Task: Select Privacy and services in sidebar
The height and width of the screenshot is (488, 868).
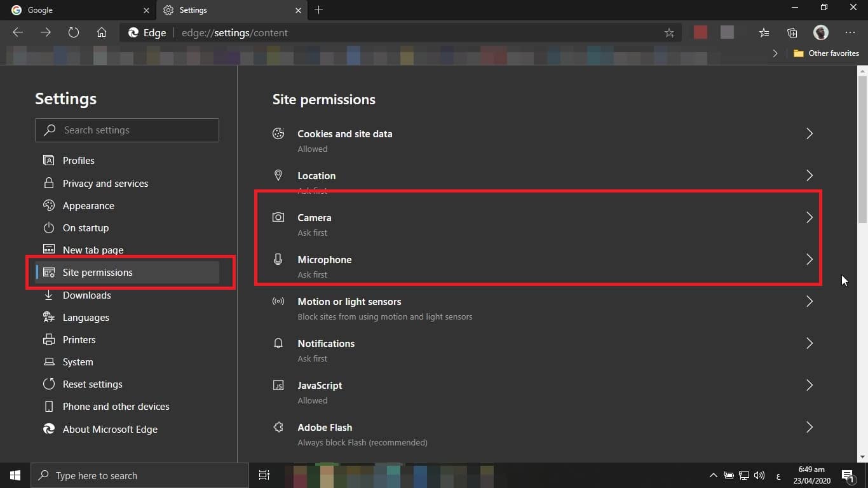Action: [x=105, y=183]
